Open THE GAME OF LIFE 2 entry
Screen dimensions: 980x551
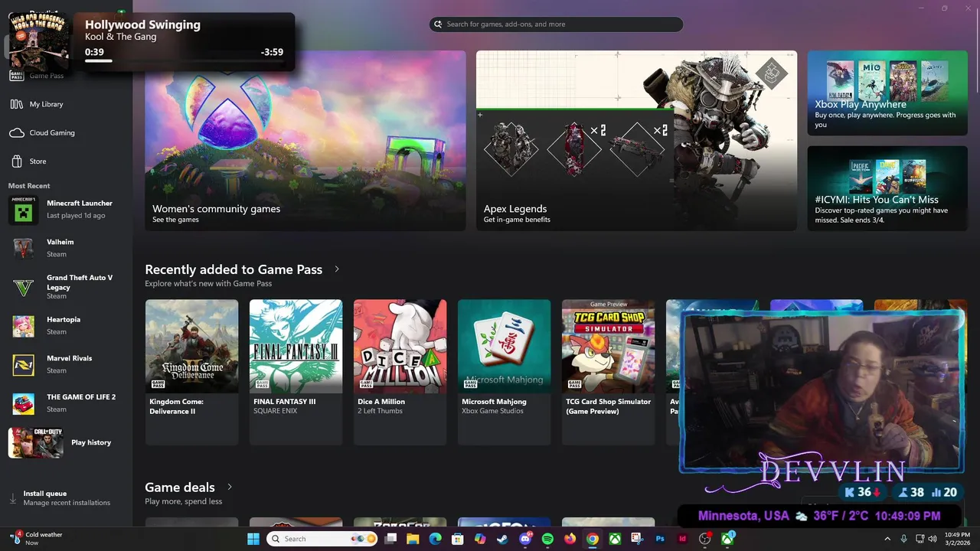(65, 403)
